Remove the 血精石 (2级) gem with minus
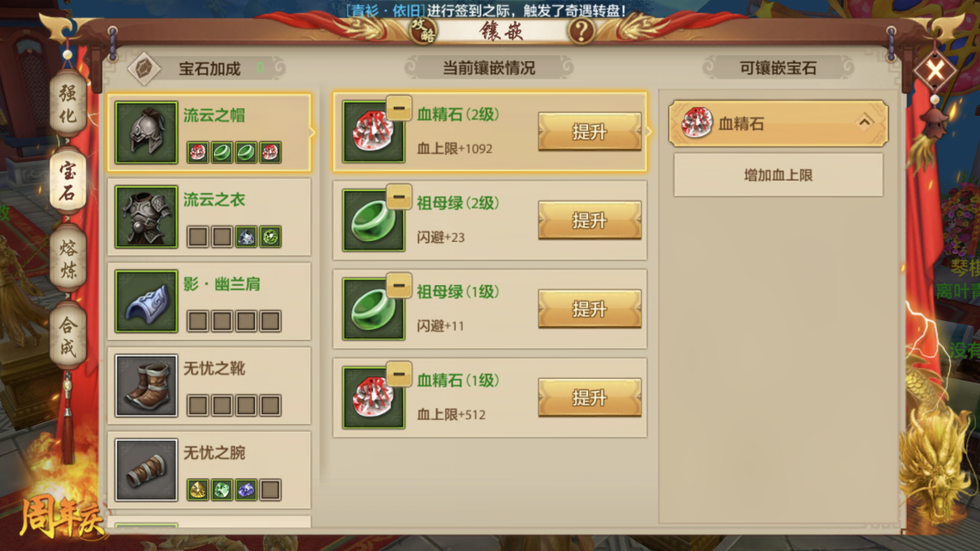This screenshot has width=980, height=551. [x=398, y=109]
